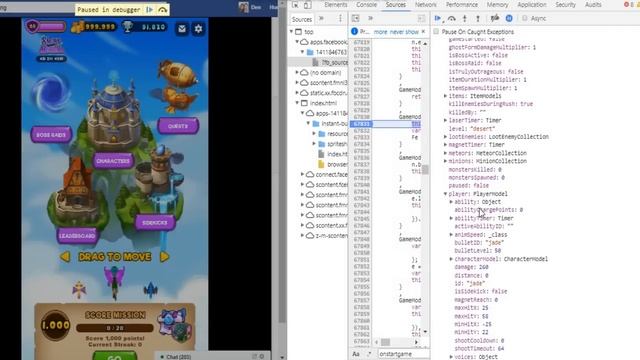Open the Performance tab
The height and width of the screenshot is (360, 640).
tap(462, 5)
